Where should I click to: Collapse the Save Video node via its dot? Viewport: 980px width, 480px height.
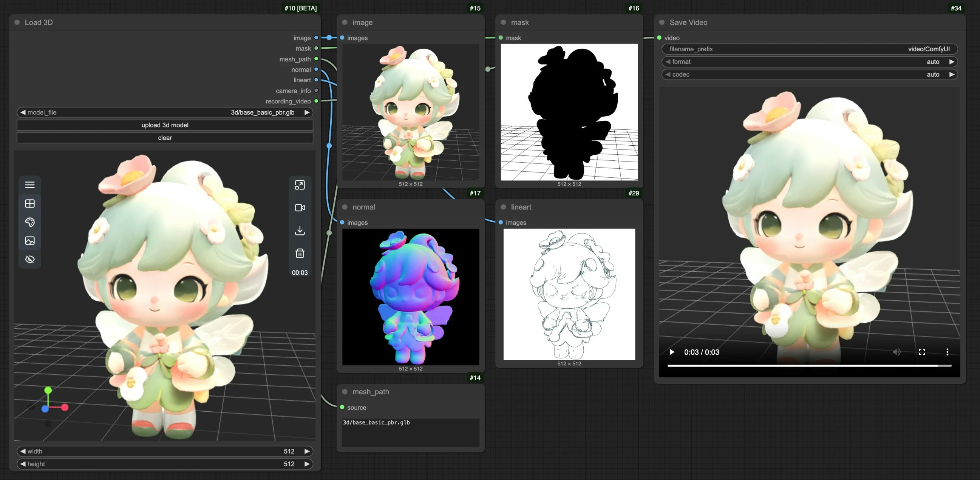coord(662,22)
